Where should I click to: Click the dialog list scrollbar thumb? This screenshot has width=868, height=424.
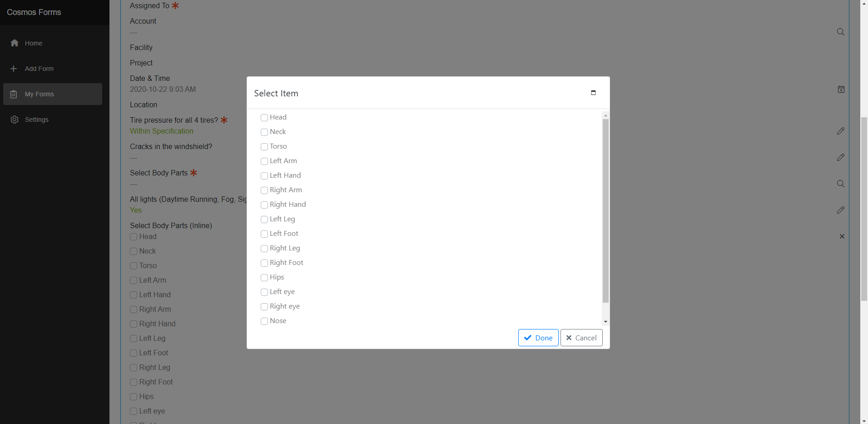[605, 209]
